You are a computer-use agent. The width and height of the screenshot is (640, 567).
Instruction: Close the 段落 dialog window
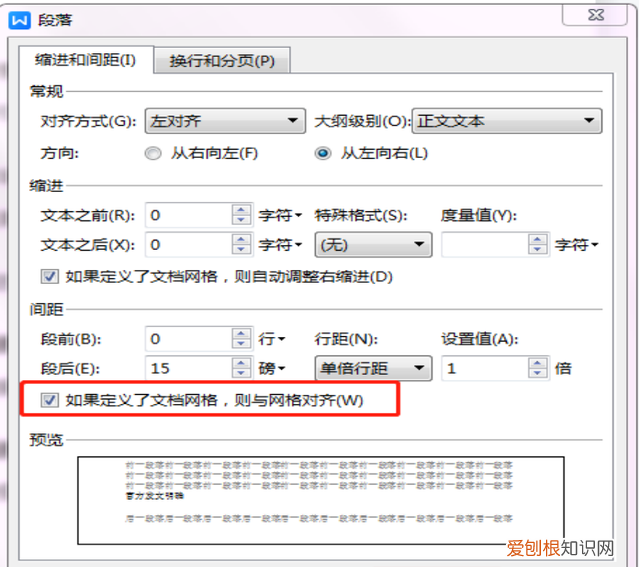(x=595, y=16)
